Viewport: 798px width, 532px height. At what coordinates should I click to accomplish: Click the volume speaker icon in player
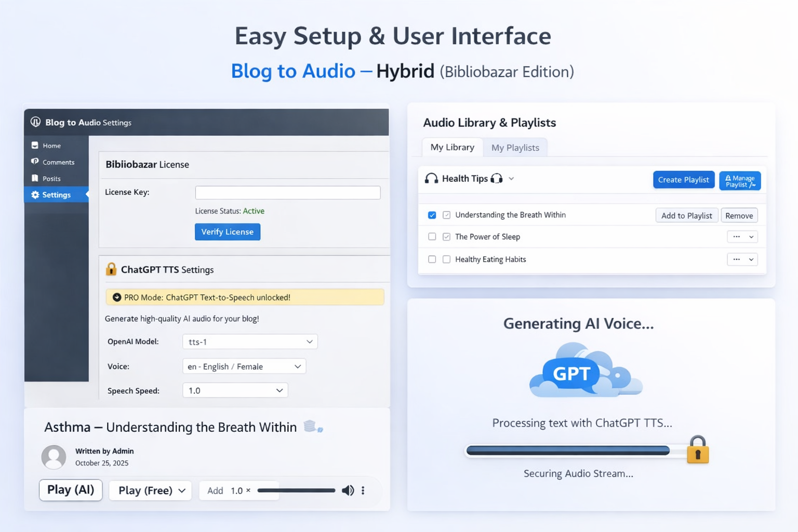point(348,490)
